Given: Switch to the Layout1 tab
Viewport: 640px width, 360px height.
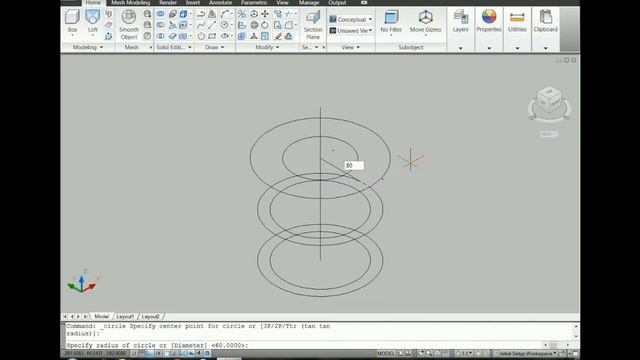Looking at the screenshot, I should point(125,316).
